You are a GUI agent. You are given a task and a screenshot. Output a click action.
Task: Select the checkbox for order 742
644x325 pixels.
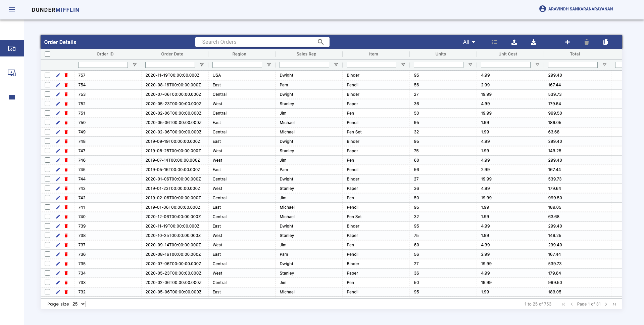click(48, 198)
